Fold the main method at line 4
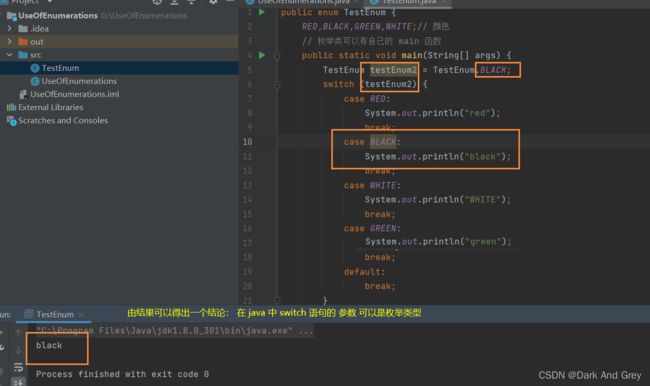Screen dimensions: 650x386 point(277,56)
